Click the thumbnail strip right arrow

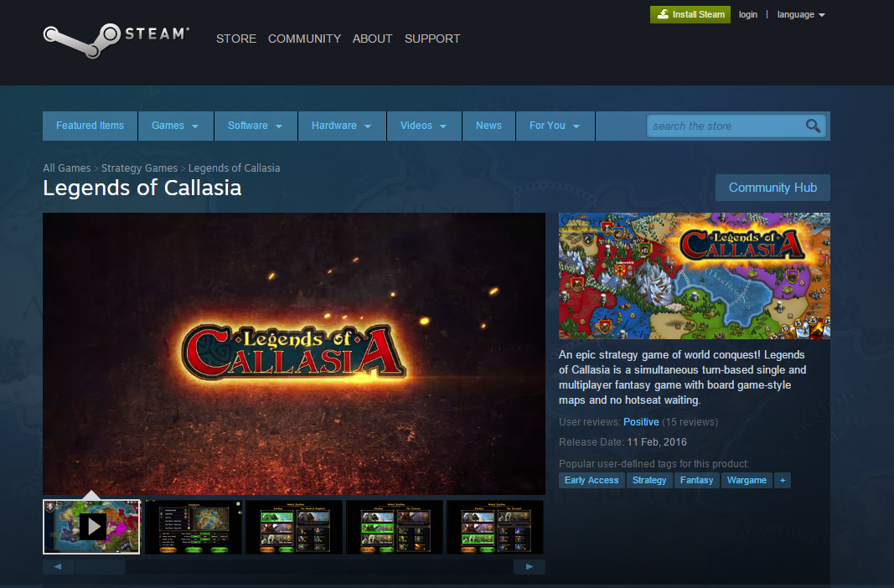click(x=529, y=567)
